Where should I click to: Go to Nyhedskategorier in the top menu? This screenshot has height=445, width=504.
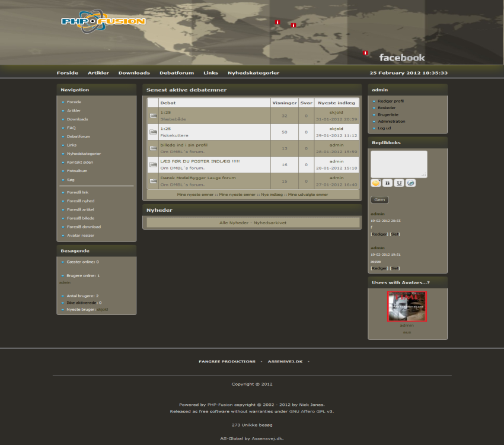click(x=253, y=73)
